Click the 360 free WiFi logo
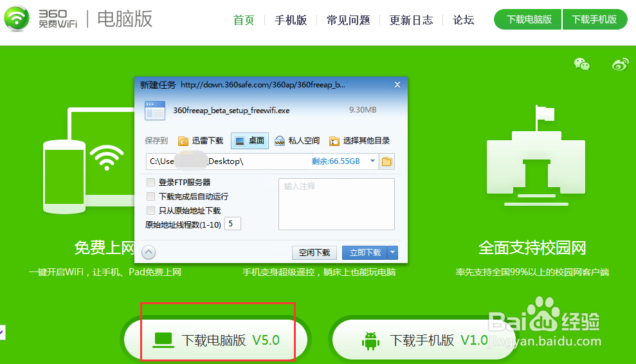 tap(17, 19)
